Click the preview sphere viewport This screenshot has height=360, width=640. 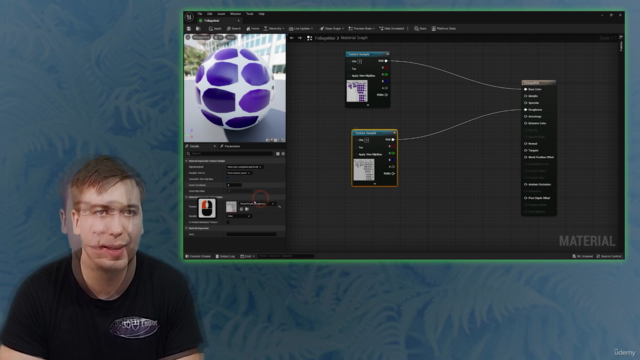[235, 89]
